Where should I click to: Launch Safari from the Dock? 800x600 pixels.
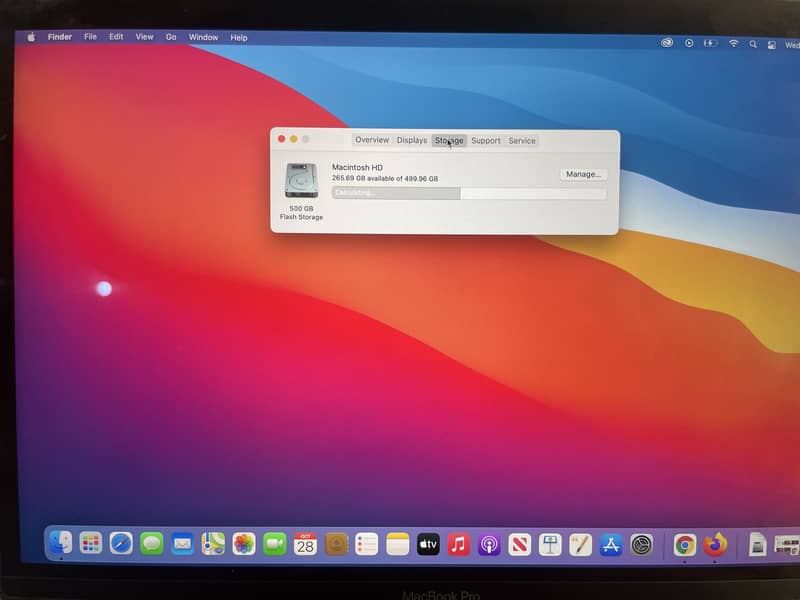point(121,544)
